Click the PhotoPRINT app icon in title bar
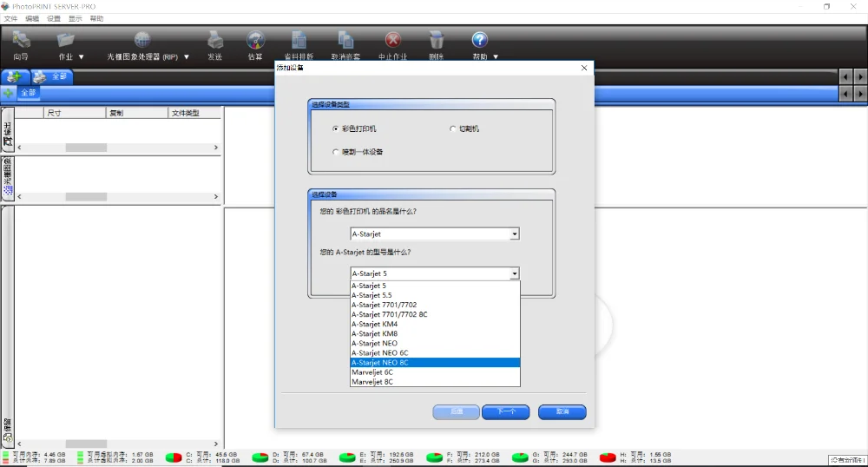Image resolution: width=868 pixels, height=467 pixels. 5,7
